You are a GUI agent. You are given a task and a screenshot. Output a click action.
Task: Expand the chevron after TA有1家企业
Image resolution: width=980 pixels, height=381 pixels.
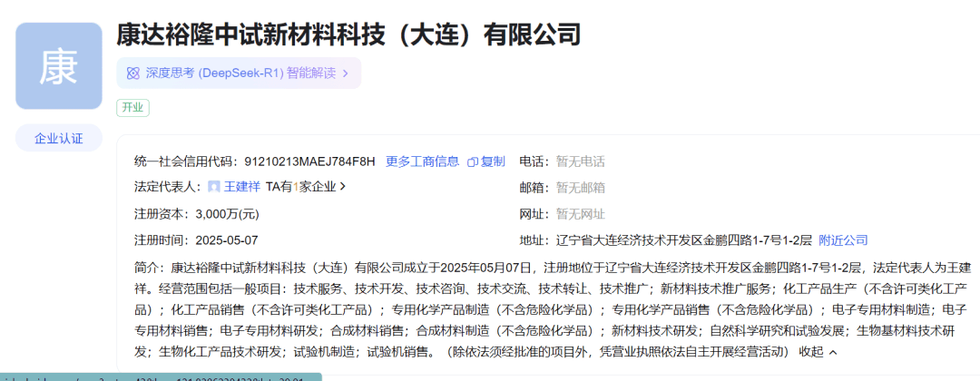pyautogui.click(x=343, y=187)
